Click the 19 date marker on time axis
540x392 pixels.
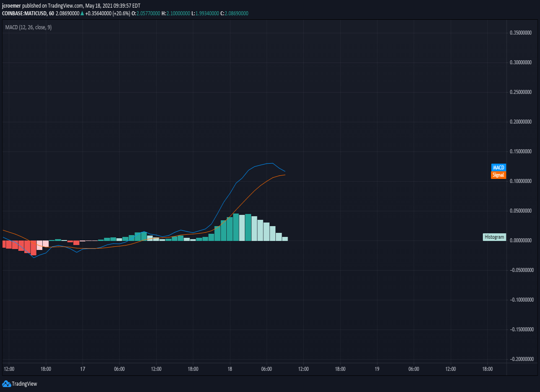(x=377, y=369)
